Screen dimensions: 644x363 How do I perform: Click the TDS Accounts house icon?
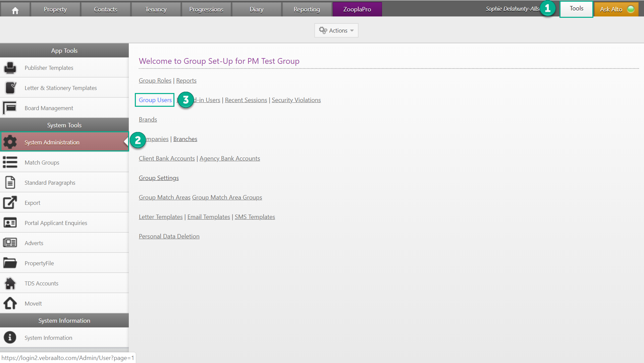click(10, 283)
